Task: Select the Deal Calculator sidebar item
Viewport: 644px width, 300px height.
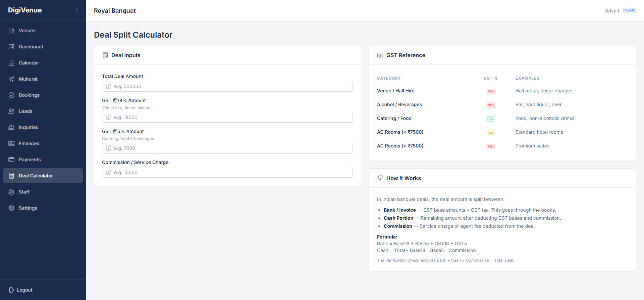Action: 43,176
